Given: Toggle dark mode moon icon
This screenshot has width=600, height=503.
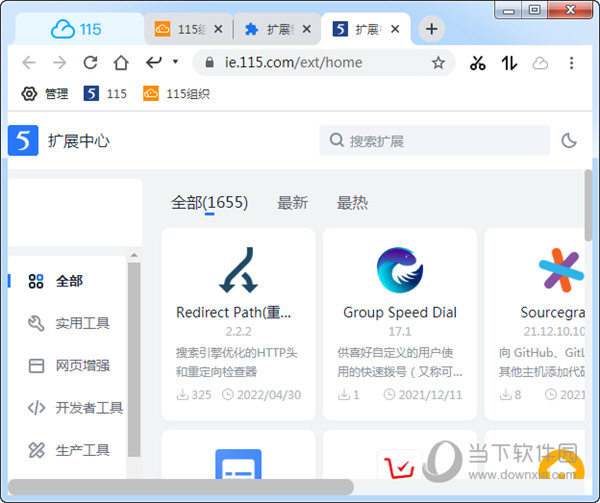Looking at the screenshot, I should 569,140.
